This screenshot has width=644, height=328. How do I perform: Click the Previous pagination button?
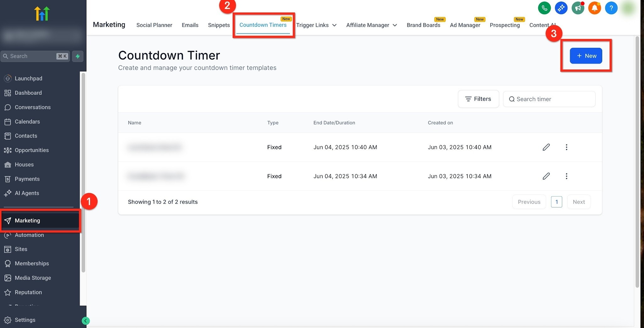529,202
